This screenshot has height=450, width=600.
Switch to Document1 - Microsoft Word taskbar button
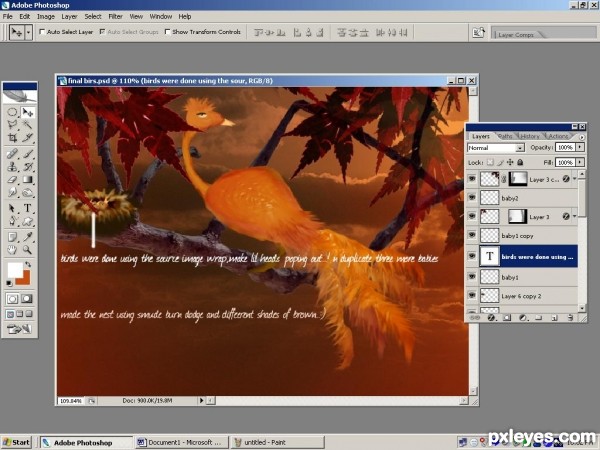[x=181, y=442]
